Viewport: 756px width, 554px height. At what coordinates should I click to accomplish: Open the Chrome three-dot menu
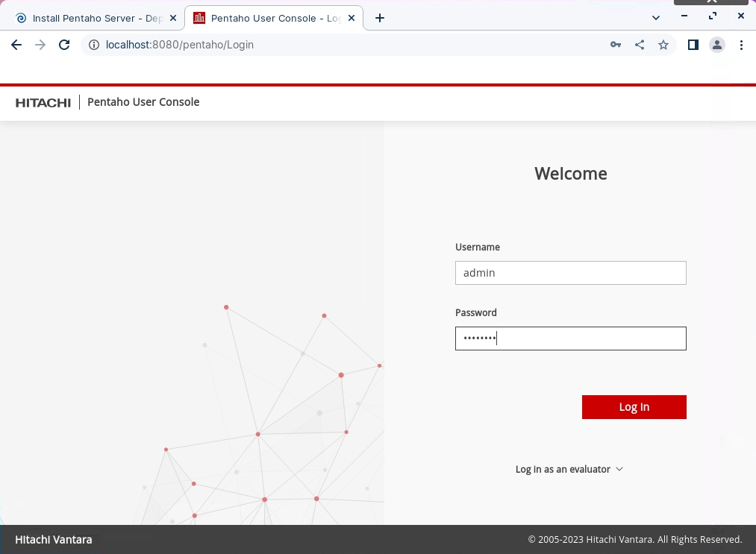coord(741,45)
